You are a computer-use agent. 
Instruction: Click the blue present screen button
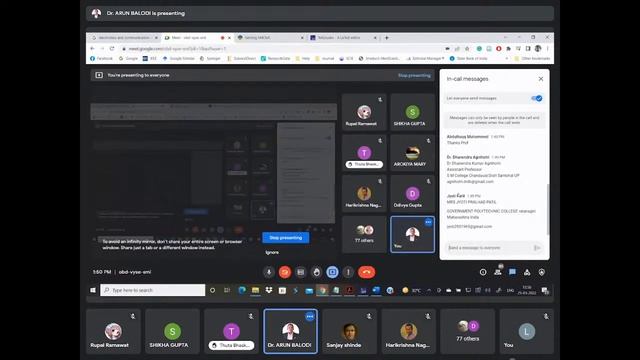point(332,272)
